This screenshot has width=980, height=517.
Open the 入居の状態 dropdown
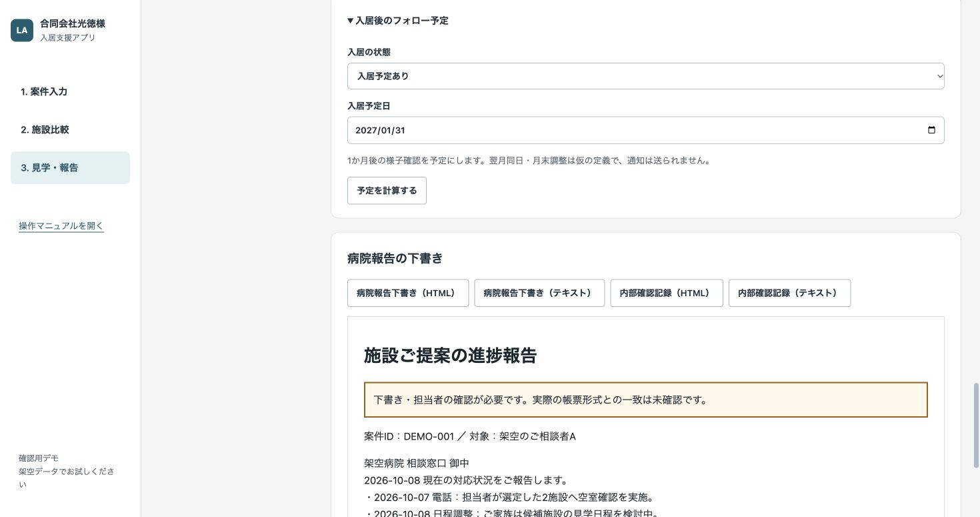point(645,76)
